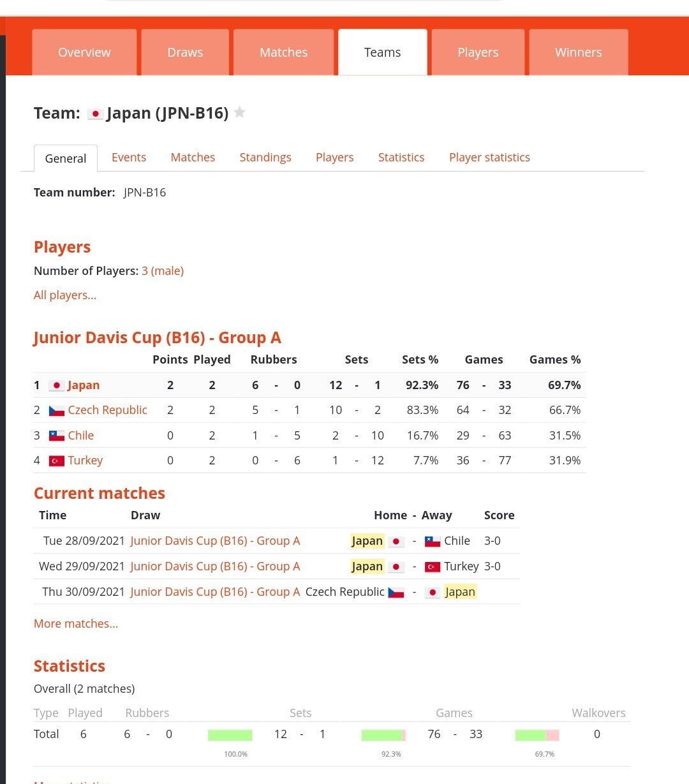The height and width of the screenshot is (784, 689).
Task: Switch to the Draws tab
Action: [185, 52]
